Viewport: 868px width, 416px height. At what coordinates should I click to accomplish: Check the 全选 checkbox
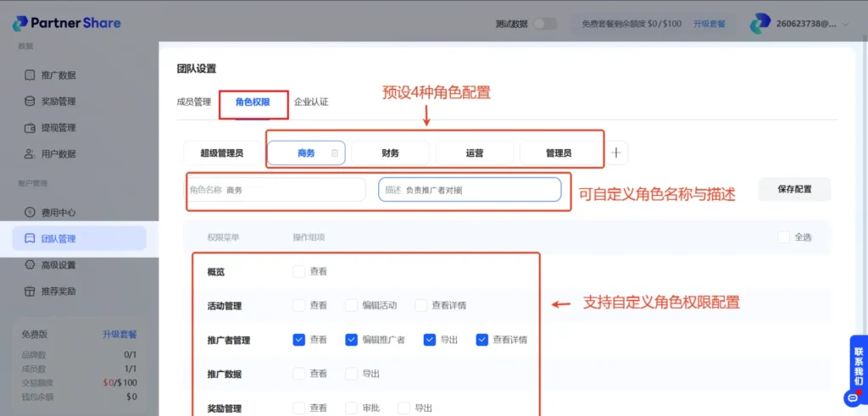783,237
